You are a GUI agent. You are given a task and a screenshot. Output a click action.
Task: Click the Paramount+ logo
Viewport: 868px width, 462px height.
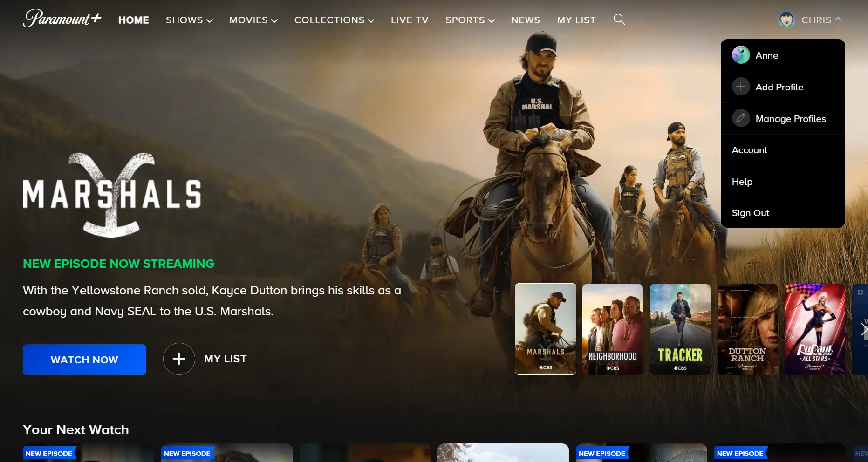pyautogui.click(x=62, y=18)
